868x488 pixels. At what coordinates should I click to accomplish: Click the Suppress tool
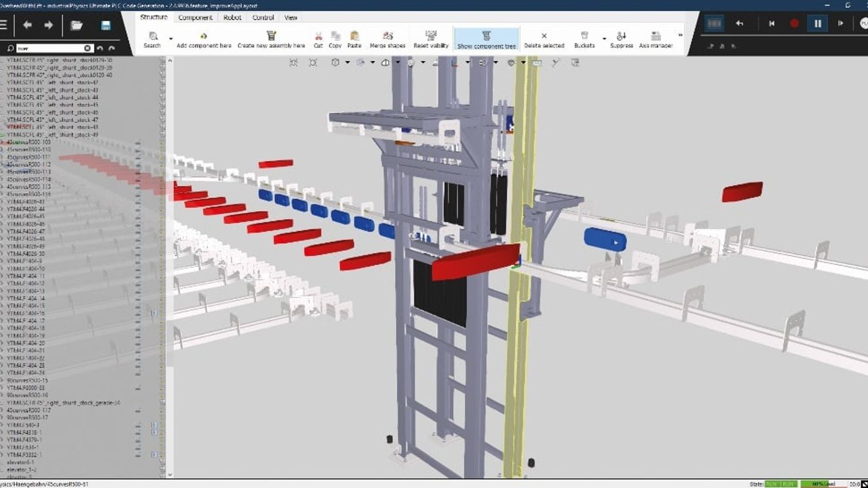tap(621, 39)
